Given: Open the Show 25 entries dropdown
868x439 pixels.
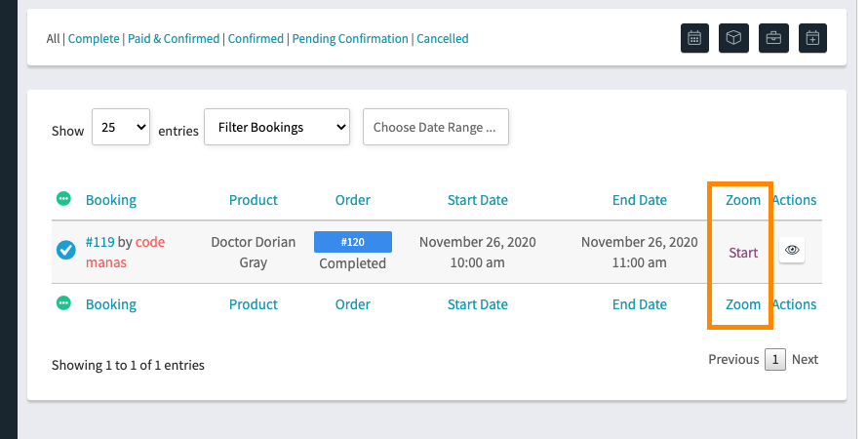Looking at the screenshot, I should [x=121, y=128].
